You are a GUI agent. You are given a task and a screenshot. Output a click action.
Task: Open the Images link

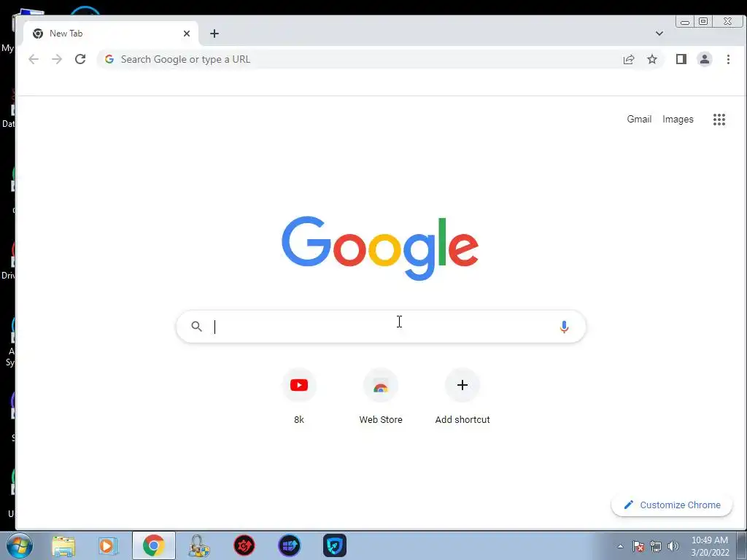[x=678, y=119]
